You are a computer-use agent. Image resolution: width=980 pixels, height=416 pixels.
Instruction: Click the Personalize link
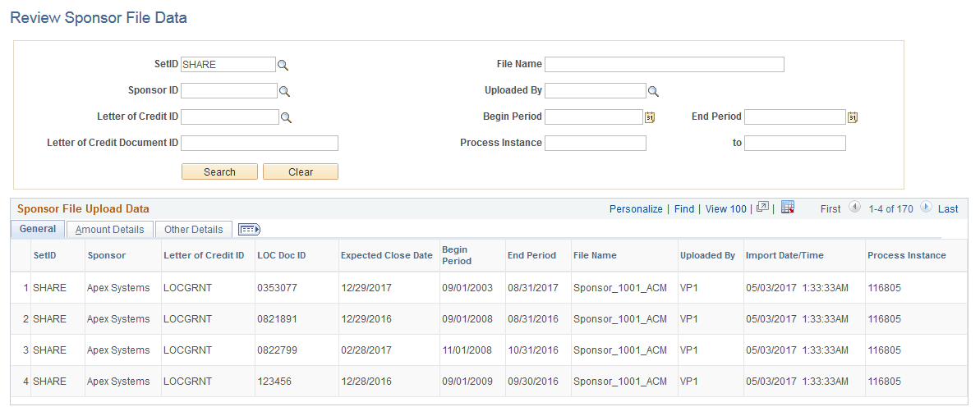(636, 209)
